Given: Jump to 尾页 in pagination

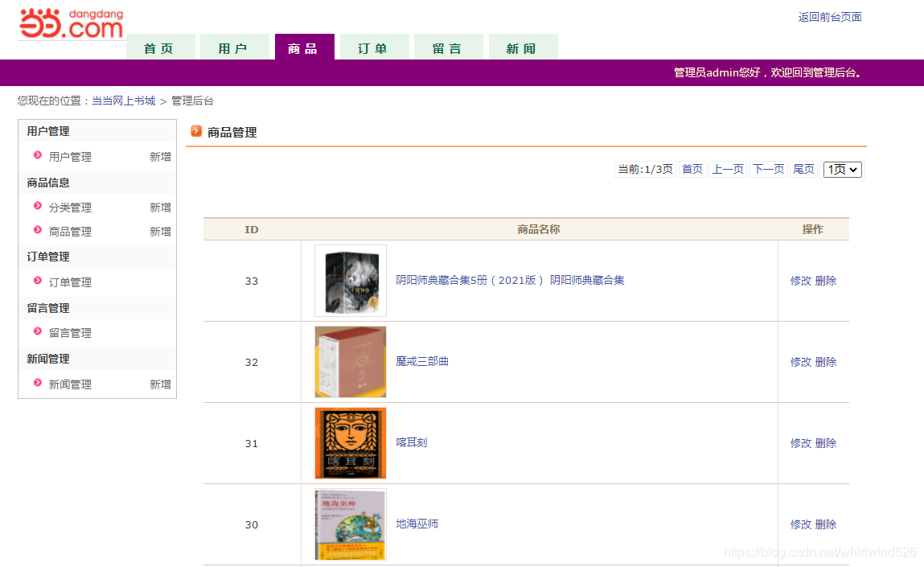Looking at the screenshot, I should pos(803,169).
